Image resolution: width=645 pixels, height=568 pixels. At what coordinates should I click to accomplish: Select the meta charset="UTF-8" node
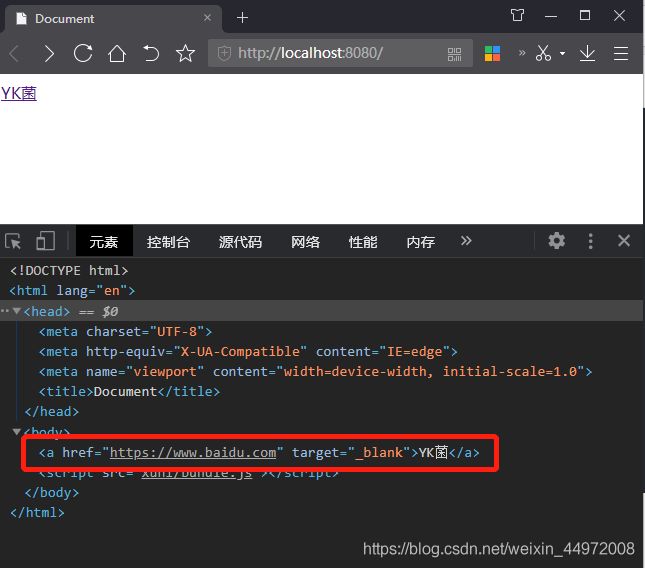tap(125, 331)
